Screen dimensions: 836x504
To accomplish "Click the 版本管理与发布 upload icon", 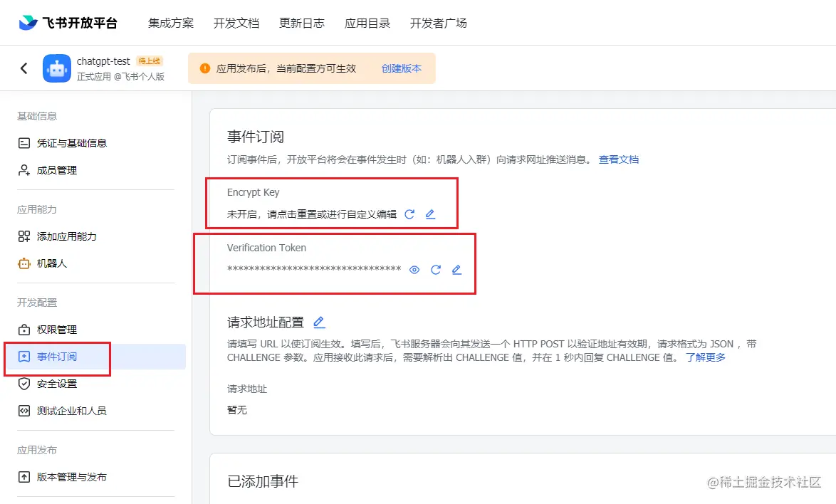I will (24, 477).
